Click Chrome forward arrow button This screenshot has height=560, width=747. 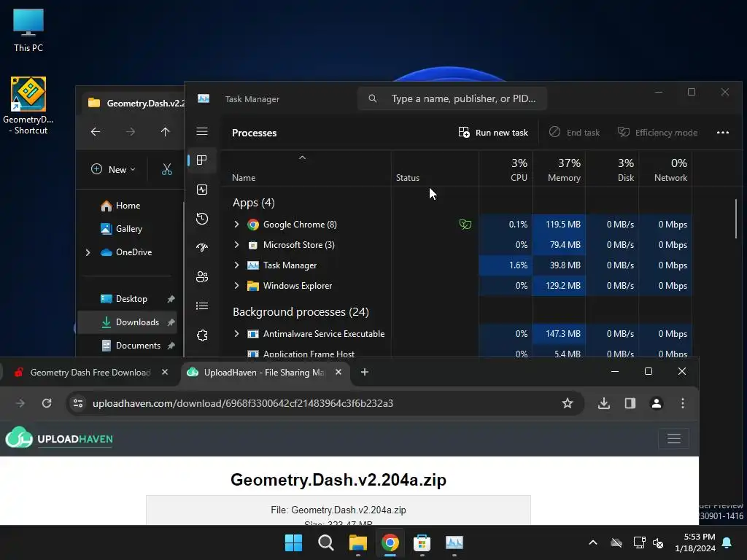[20, 403]
